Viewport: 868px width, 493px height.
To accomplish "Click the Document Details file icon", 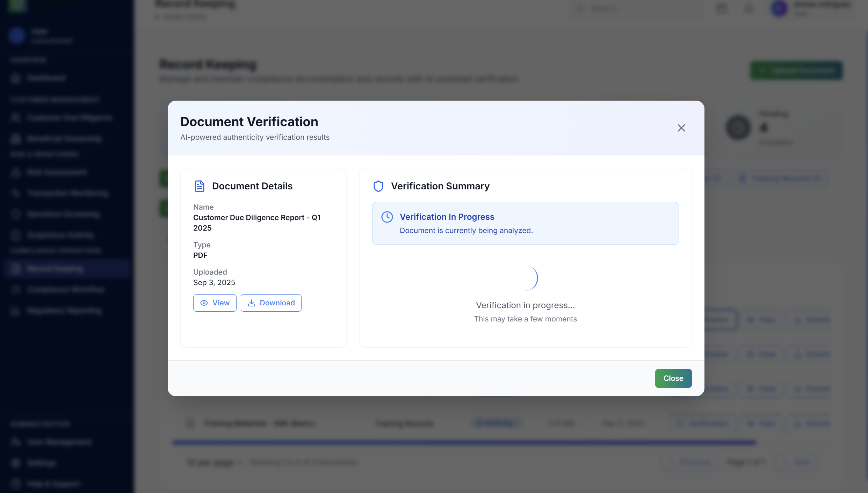I will coord(199,186).
